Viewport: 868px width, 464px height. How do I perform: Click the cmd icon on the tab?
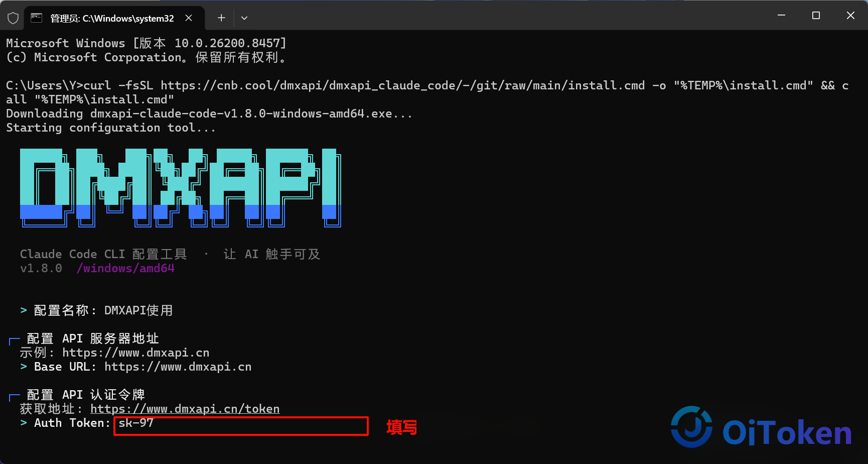tap(37, 18)
